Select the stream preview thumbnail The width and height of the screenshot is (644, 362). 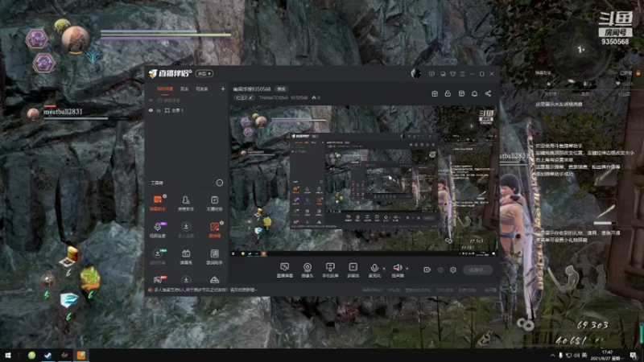pos(364,181)
